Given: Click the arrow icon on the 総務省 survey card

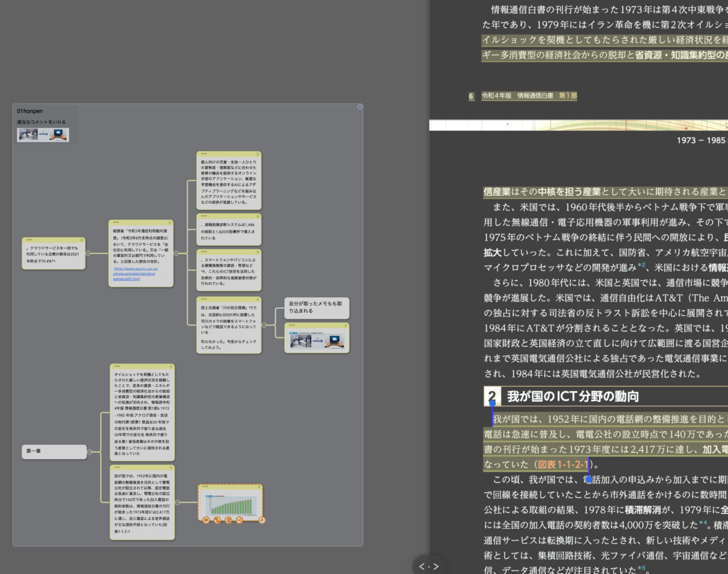Looking at the screenshot, I should click(x=170, y=222).
